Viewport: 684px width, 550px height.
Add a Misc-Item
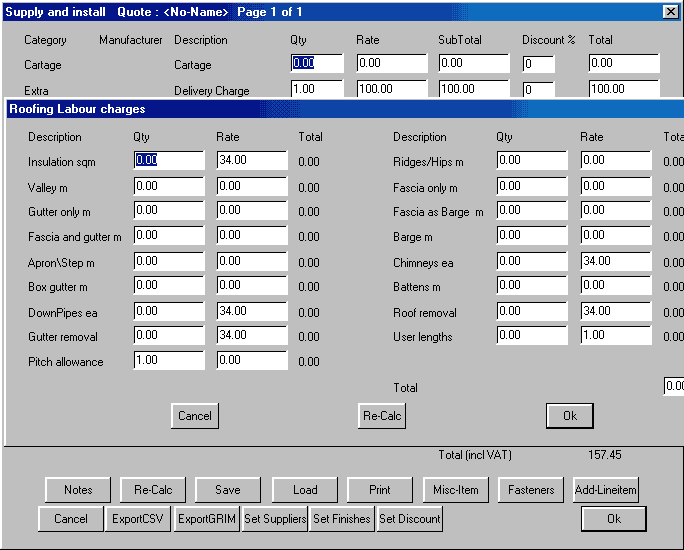pos(456,490)
